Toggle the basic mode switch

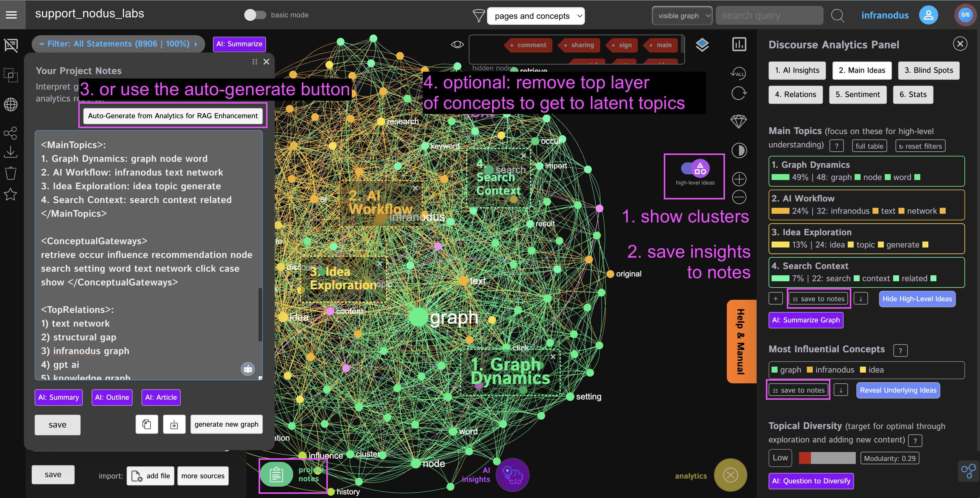[255, 15]
